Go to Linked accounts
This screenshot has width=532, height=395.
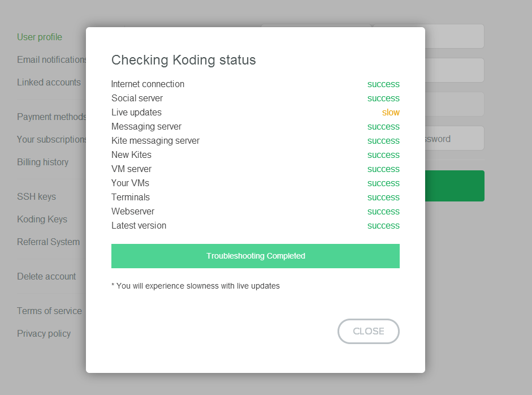49,83
